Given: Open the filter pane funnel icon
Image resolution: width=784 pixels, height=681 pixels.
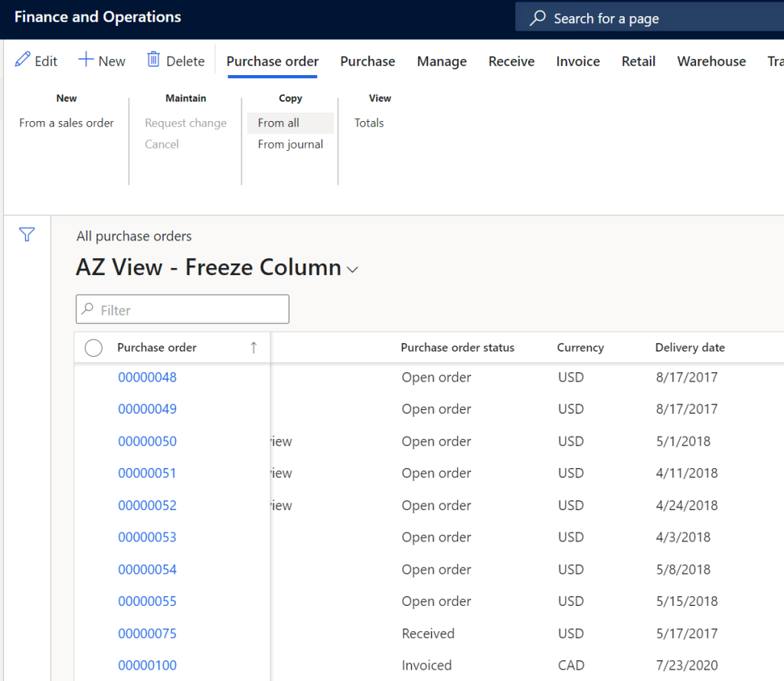Looking at the screenshot, I should (27, 235).
